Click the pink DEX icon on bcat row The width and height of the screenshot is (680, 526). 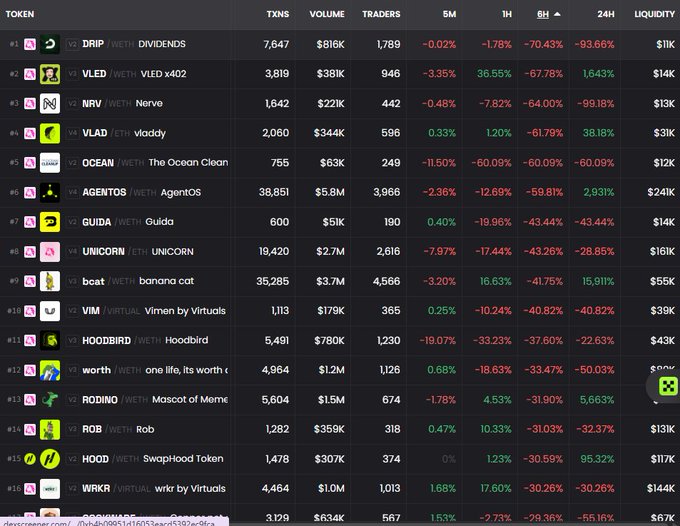tap(29, 281)
